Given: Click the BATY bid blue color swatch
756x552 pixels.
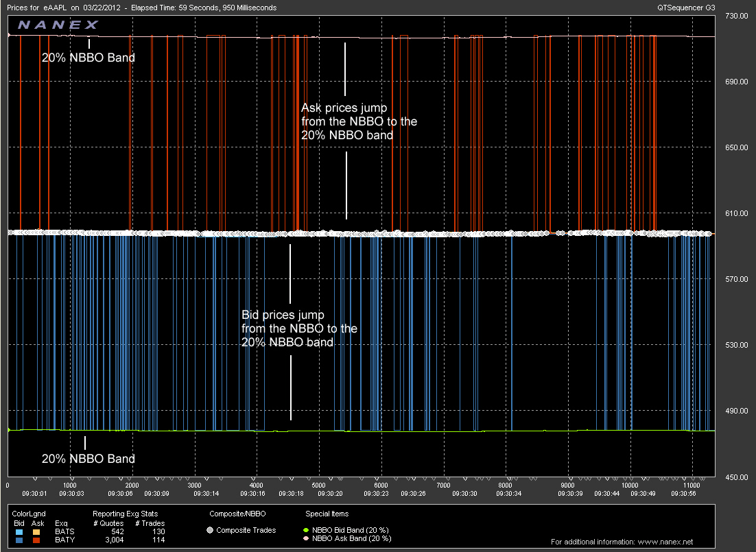Looking at the screenshot, I should (x=19, y=540).
